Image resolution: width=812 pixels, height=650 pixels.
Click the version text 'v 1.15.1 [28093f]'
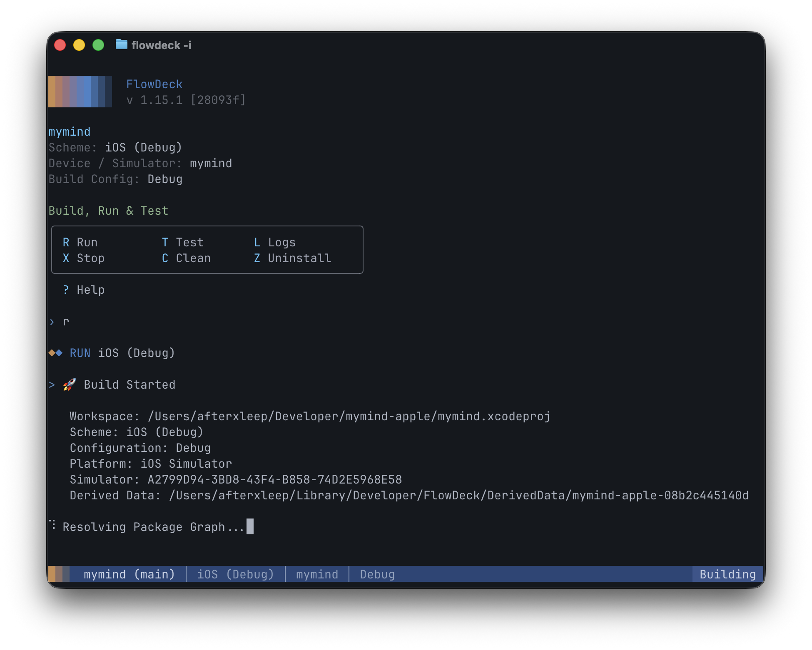pos(186,100)
